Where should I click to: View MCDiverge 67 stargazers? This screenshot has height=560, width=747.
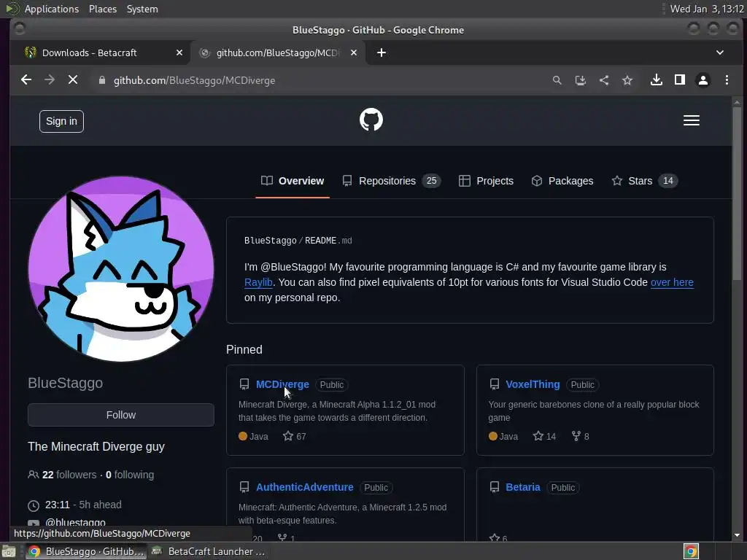[295, 436]
